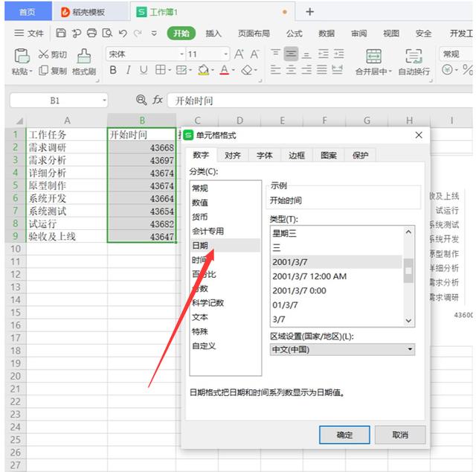Click the Bold formatting icon
476x472 pixels.
(x=113, y=70)
